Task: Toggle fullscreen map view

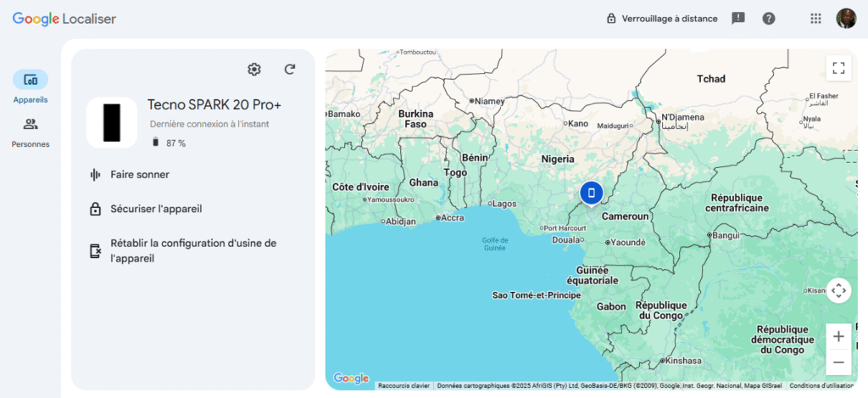Action: click(x=838, y=68)
